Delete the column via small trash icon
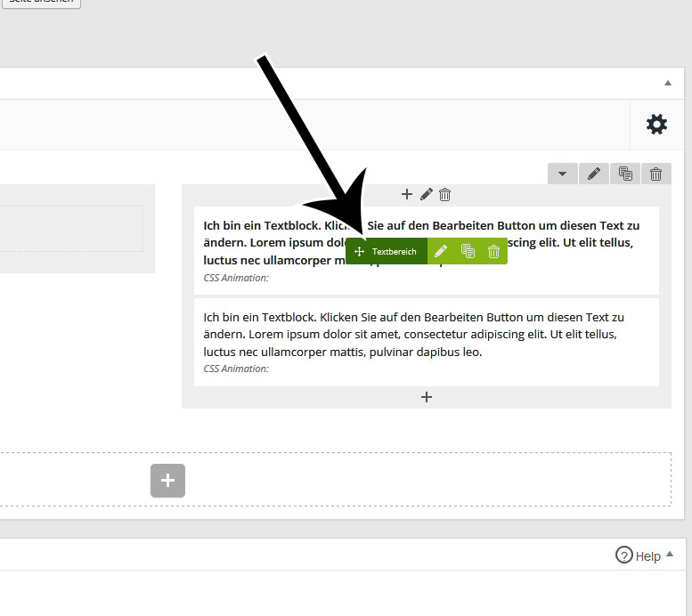This screenshot has height=616, width=692. pos(445,194)
